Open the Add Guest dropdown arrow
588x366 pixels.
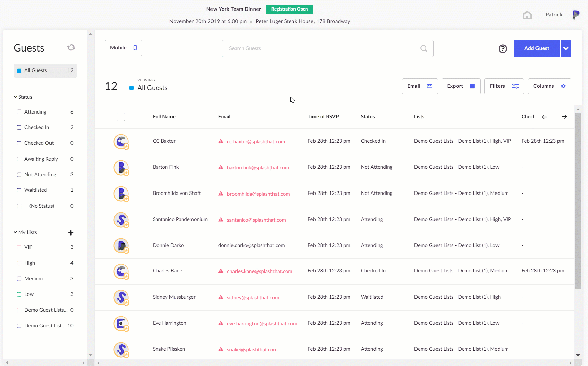[x=566, y=48]
